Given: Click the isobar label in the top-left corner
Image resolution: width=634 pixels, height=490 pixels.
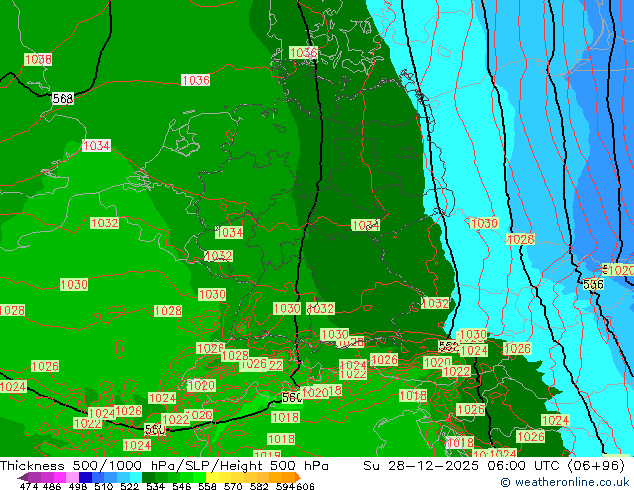Looking at the screenshot, I should tap(38, 60).
